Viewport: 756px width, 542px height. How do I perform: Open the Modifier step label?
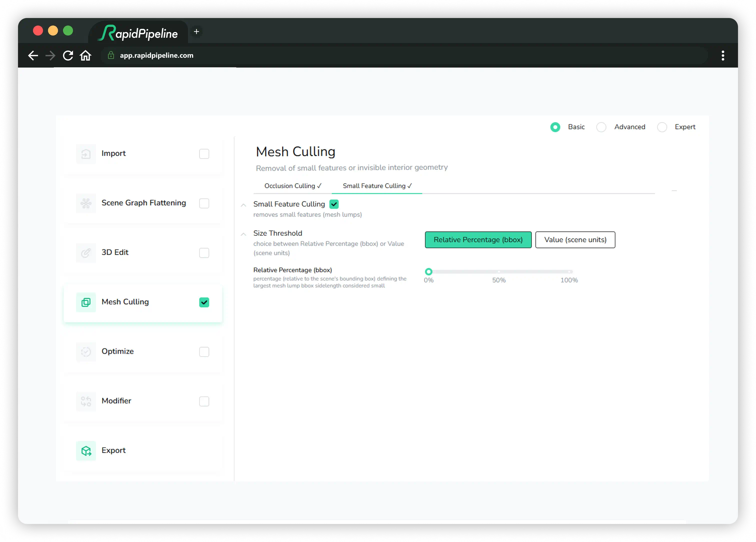pyautogui.click(x=116, y=401)
